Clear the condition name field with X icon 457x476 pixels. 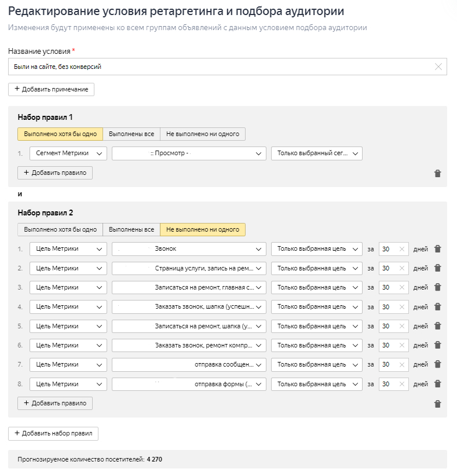tap(438, 67)
